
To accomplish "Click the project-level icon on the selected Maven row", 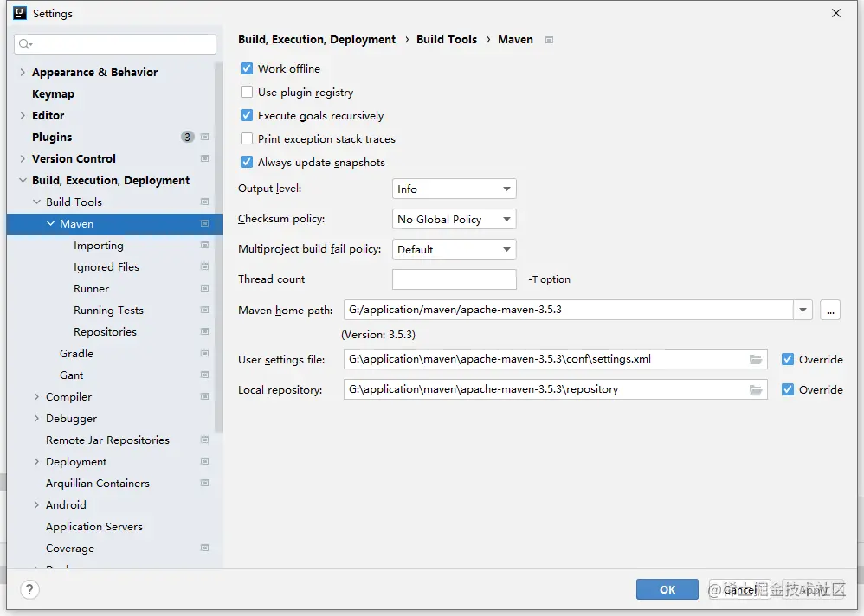I will click(x=204, y=223).
